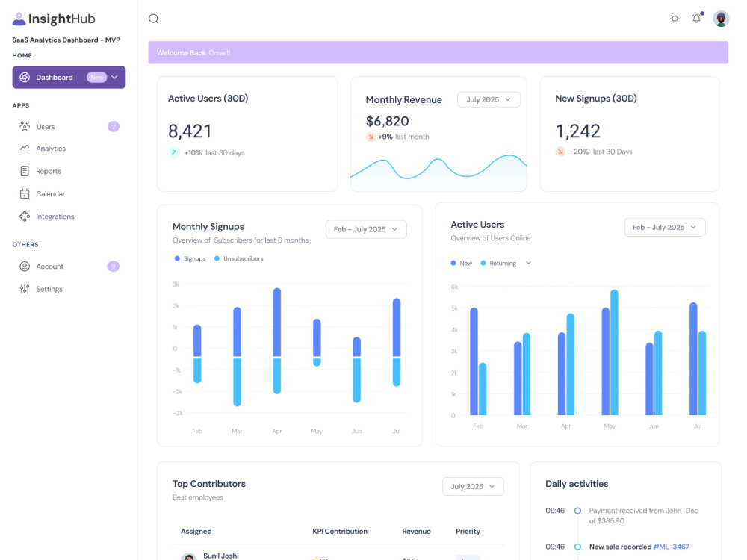Click the InsightHub logo
Viewport: 747px width, 560px height.
(54, 19)
